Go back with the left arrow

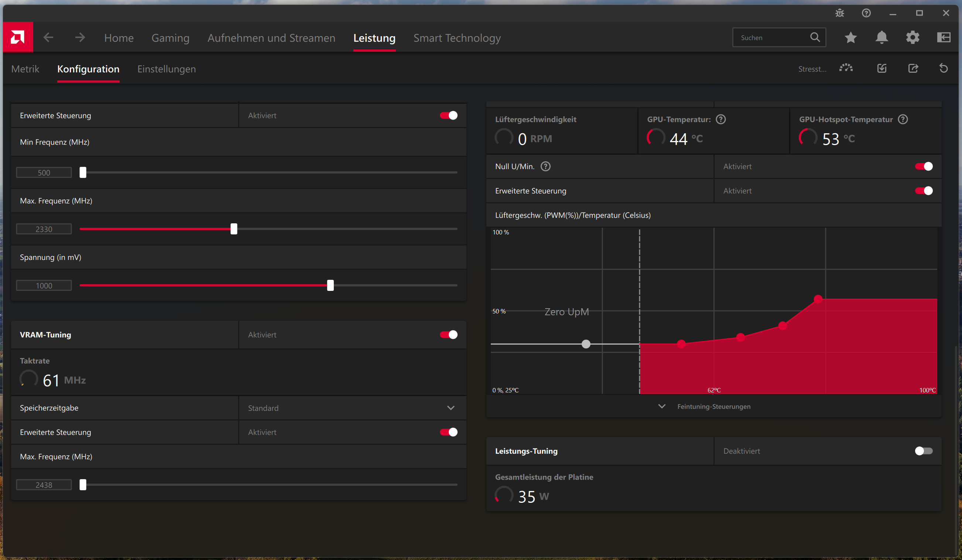click(48, 37)
